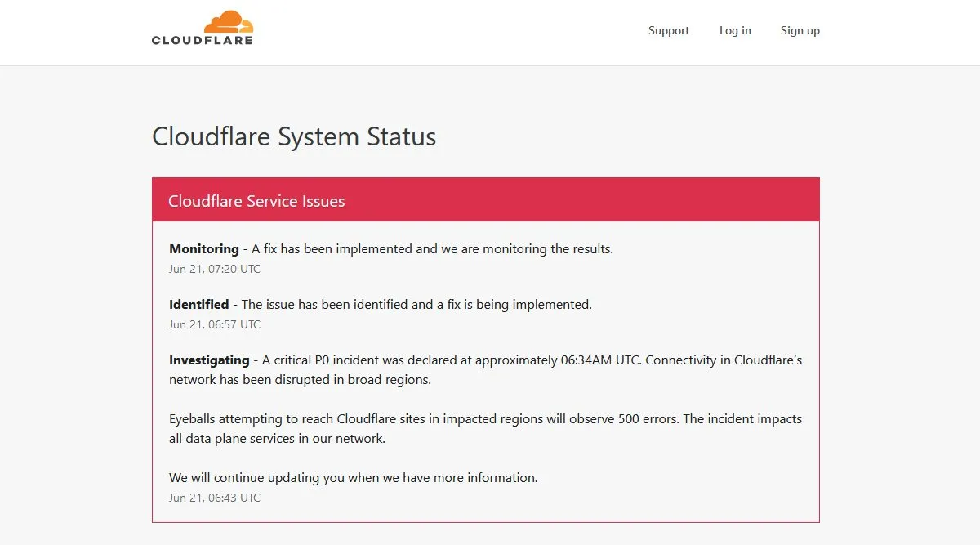Screen dimensions: 980x545
Task: Click the orange Cloudflare cloud icon
Action: (x=229, y=21)
